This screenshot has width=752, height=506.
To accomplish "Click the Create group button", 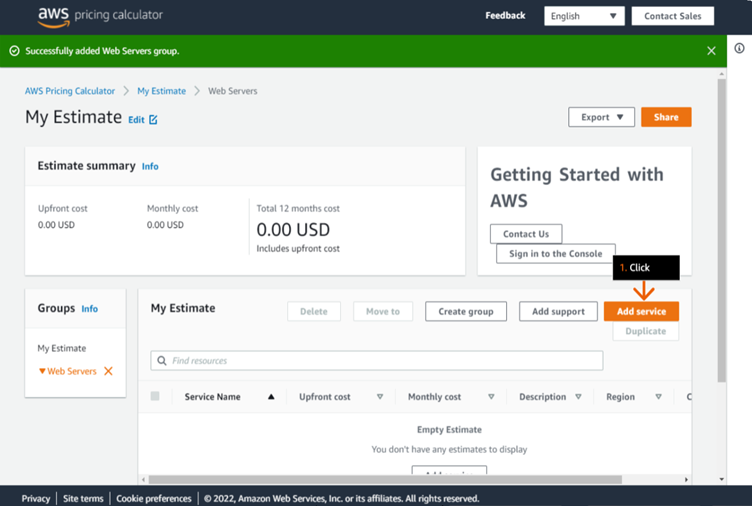I will (465, 311).
